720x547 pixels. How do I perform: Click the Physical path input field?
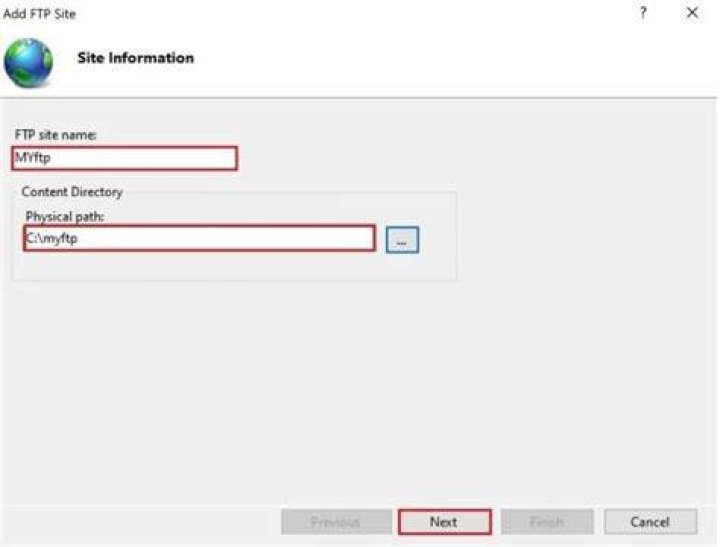pyautogui.click(x=199, y=238)
